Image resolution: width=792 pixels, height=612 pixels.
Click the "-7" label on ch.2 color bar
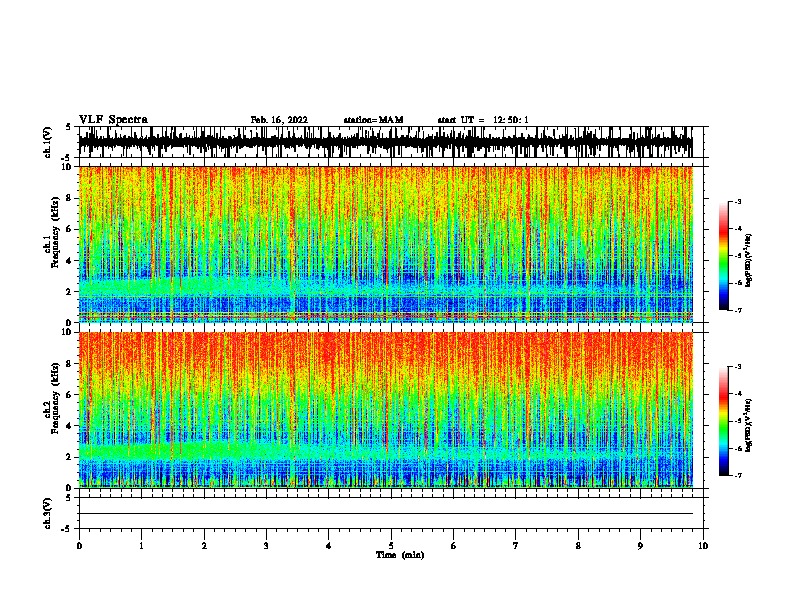[x=737, y=475]
